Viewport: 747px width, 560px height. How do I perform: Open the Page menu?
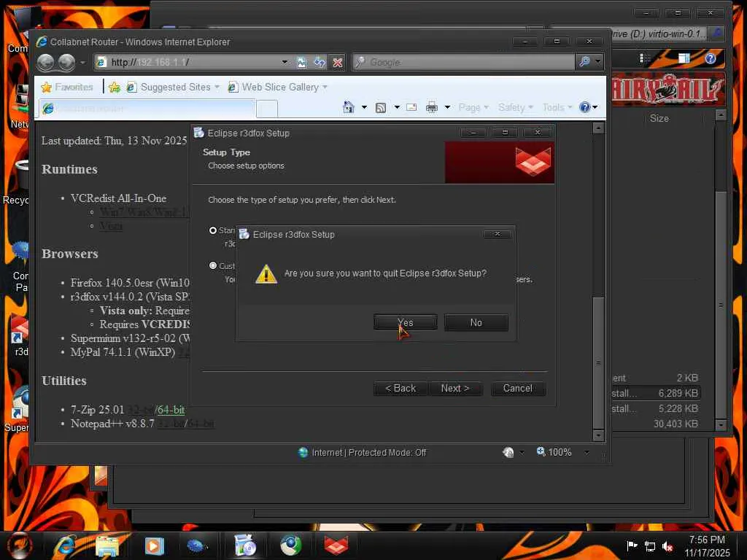(473, 108)
